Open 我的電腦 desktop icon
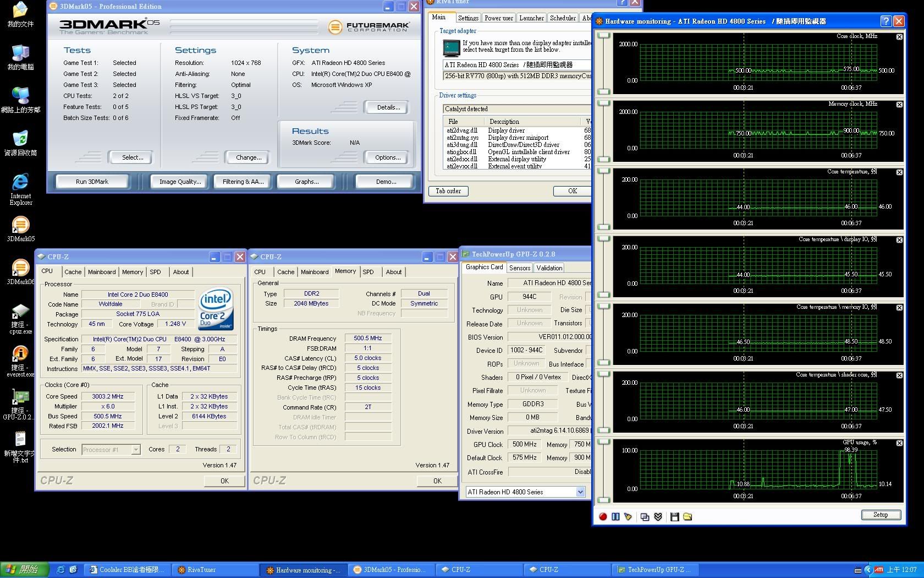 [20, 57]
